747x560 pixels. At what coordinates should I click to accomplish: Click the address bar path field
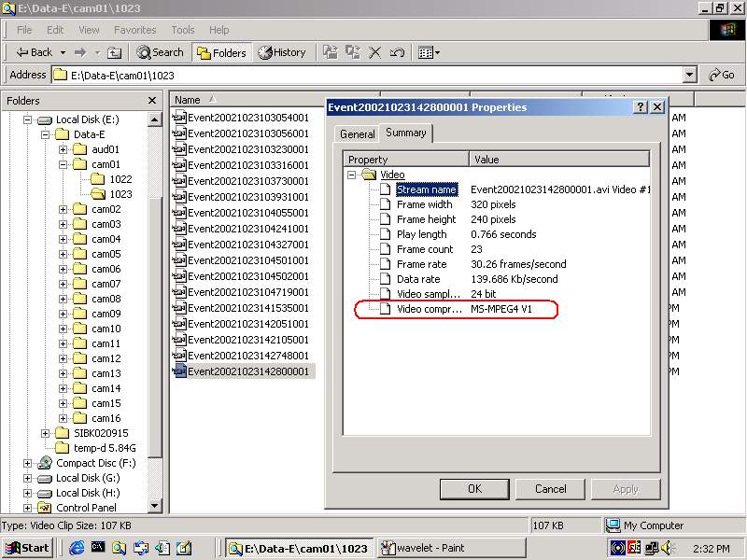pyautogui.click(x=367, y=76)
